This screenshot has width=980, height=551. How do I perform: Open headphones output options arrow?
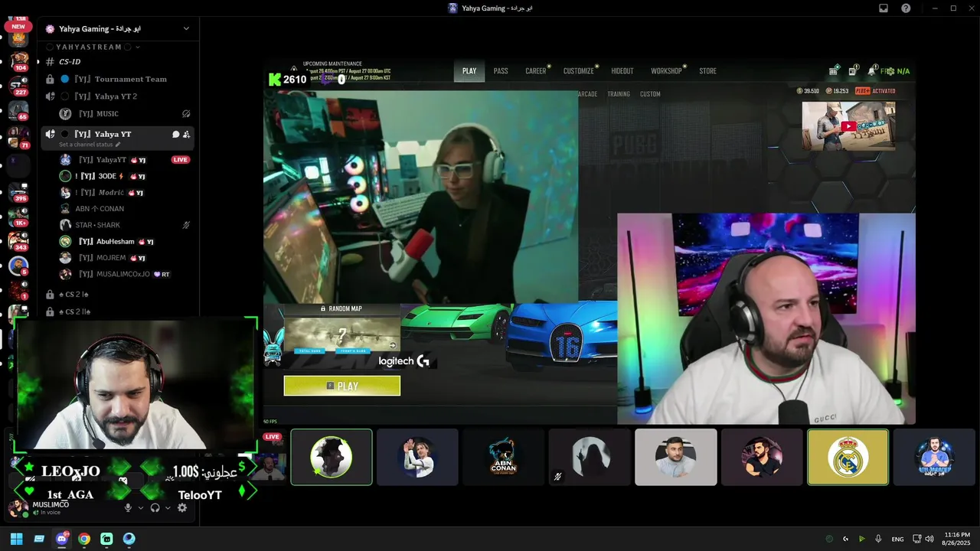tap(168, 507)
